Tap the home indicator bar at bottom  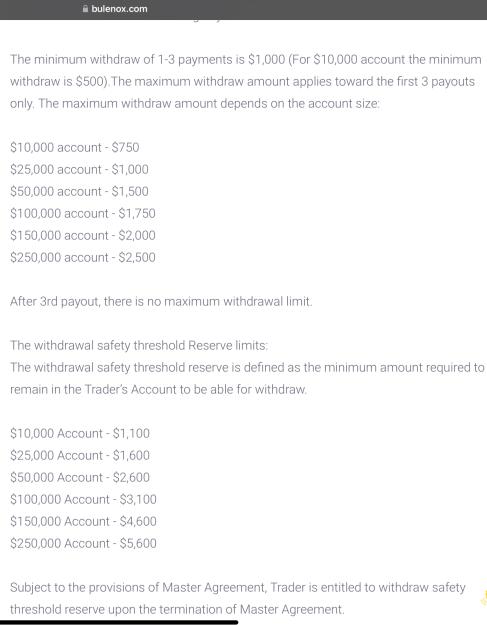coord(119,621)
